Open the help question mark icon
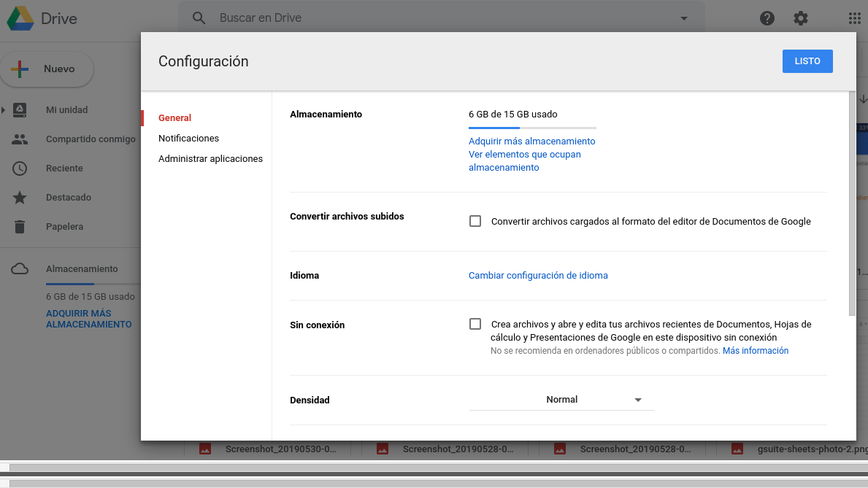The width and height of the screenshot is (868, 488). [x=767, y=18]
